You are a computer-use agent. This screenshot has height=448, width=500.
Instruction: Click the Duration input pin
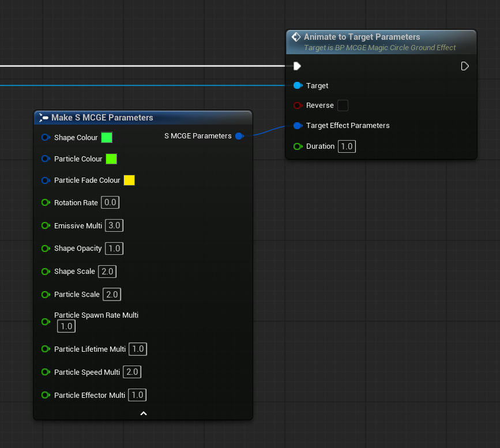click(298, 146)
